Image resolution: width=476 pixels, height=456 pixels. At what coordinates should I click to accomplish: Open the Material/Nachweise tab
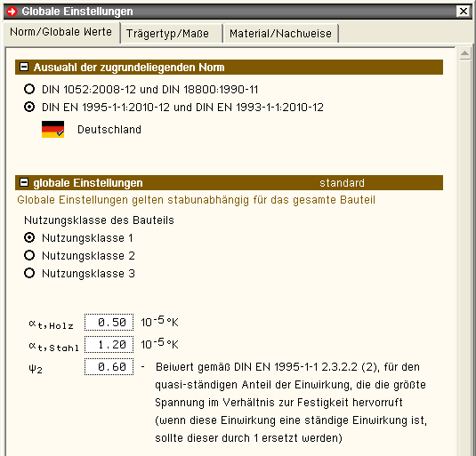click(x=280, y=34)
